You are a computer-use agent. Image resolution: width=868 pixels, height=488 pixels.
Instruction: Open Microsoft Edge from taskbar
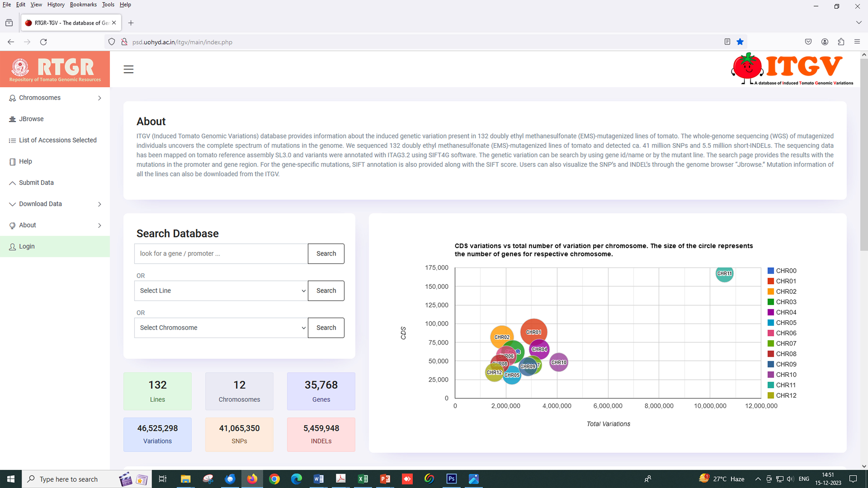[x=297, y=479]
